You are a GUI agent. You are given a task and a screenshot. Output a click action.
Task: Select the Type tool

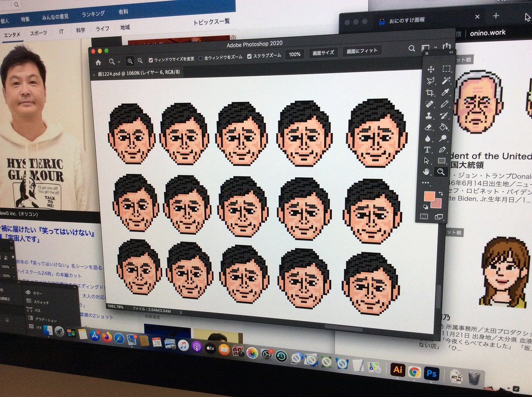(427, 150)
